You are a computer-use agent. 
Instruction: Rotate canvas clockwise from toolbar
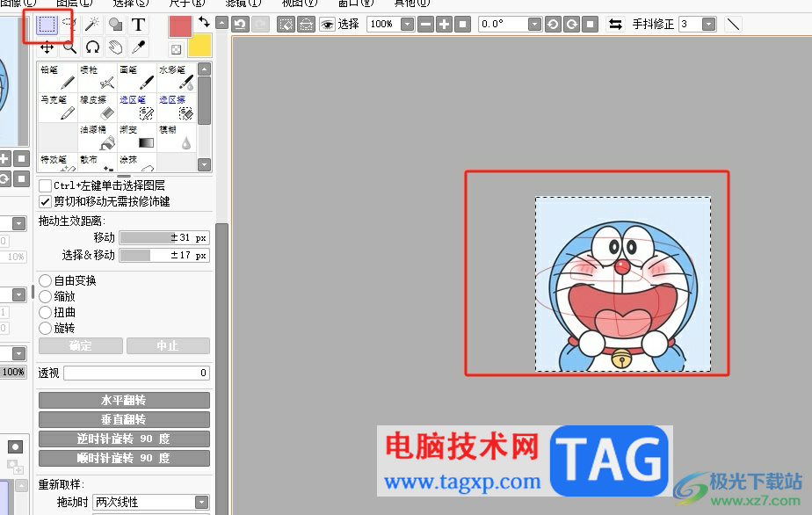pos(571,25)
